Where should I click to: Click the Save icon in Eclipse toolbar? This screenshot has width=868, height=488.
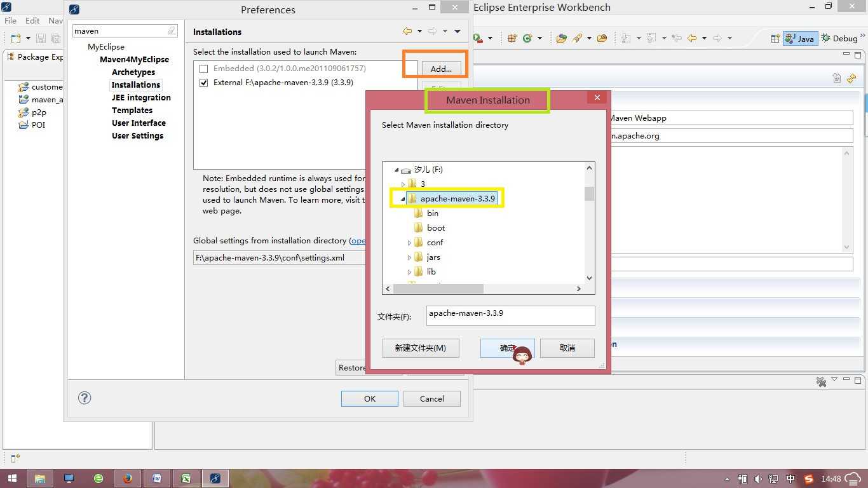pyautogui.click(x=41, y=38)
